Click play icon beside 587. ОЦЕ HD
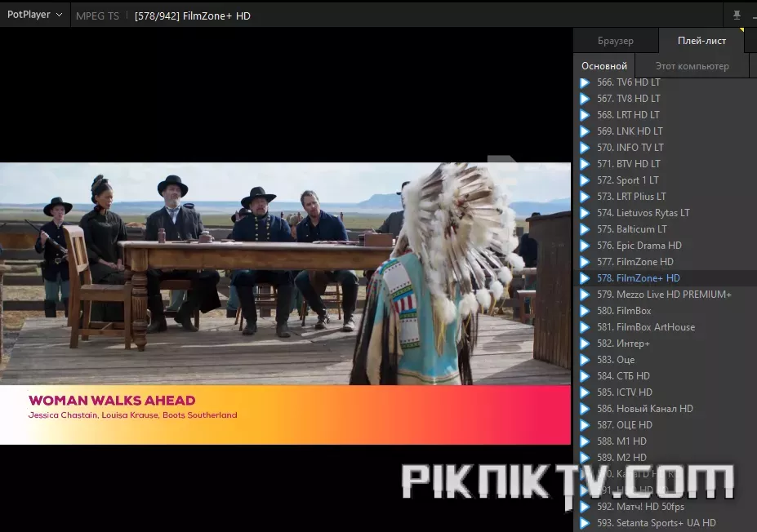 coord(585,425)
